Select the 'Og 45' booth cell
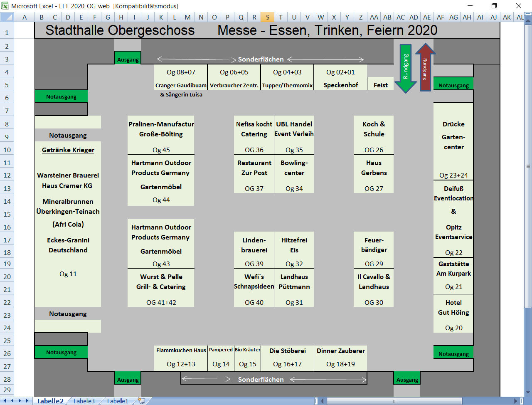Viewport: 532px width, 405px height. click(161, 150)
